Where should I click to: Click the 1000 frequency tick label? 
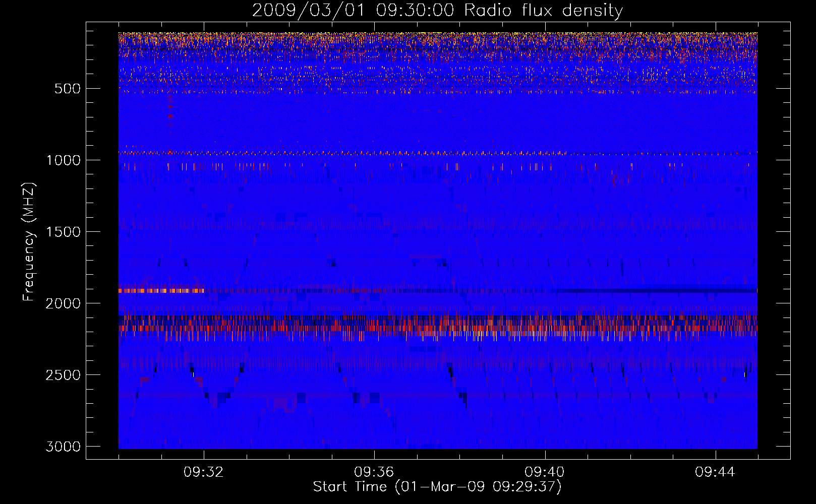(63, 160)
